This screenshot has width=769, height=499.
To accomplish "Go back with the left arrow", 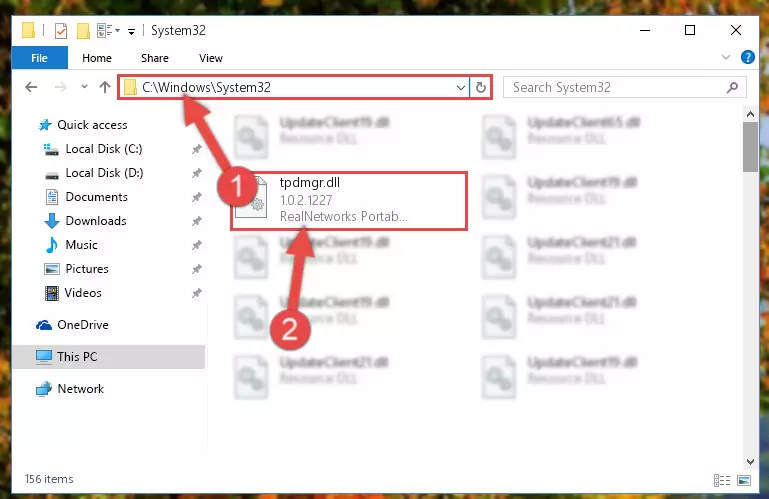I will [x=31, y=87].
